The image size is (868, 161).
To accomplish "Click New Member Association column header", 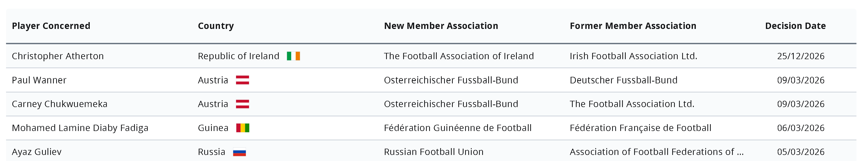I will [441, 26].
